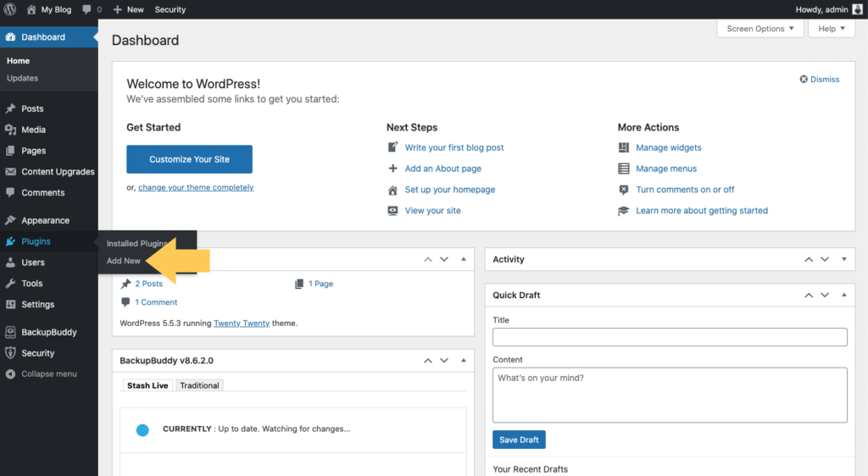The height and width of the screenshot is (476, 868).
Task: Select Add New in Plugins submenu
Action: coord(124,261)
